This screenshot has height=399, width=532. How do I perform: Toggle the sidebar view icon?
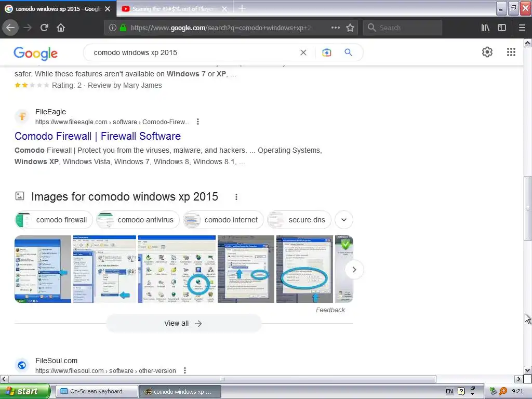[x=502, y=28]
